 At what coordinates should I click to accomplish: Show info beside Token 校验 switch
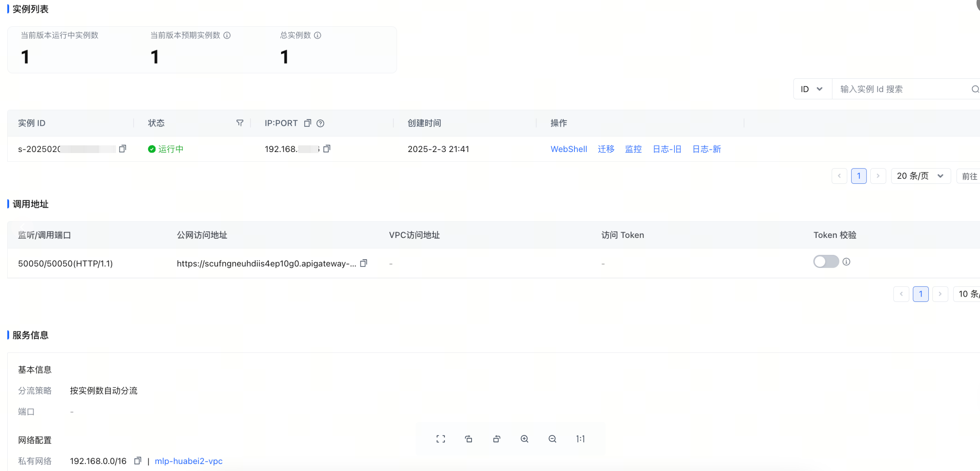coord(846,262)
